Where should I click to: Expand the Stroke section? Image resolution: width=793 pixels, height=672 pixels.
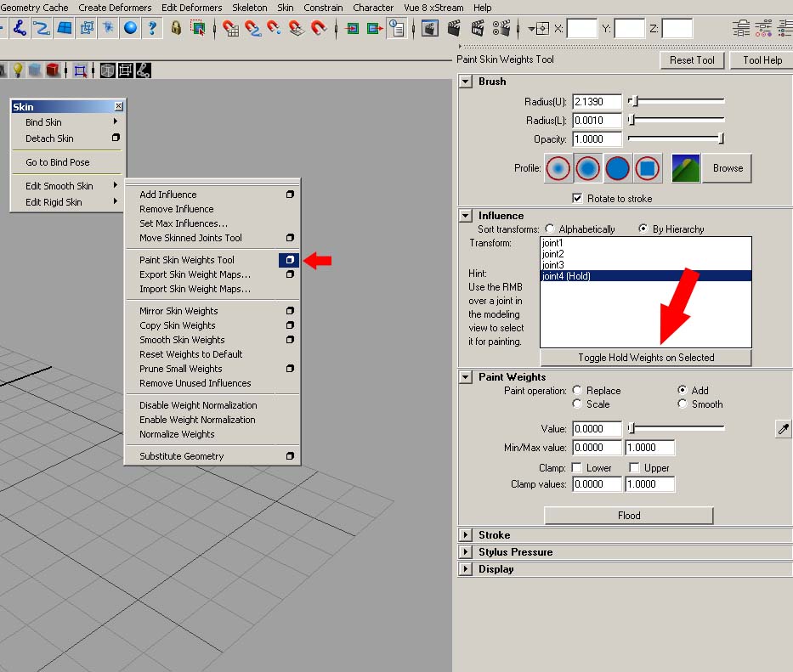(465, 535)
